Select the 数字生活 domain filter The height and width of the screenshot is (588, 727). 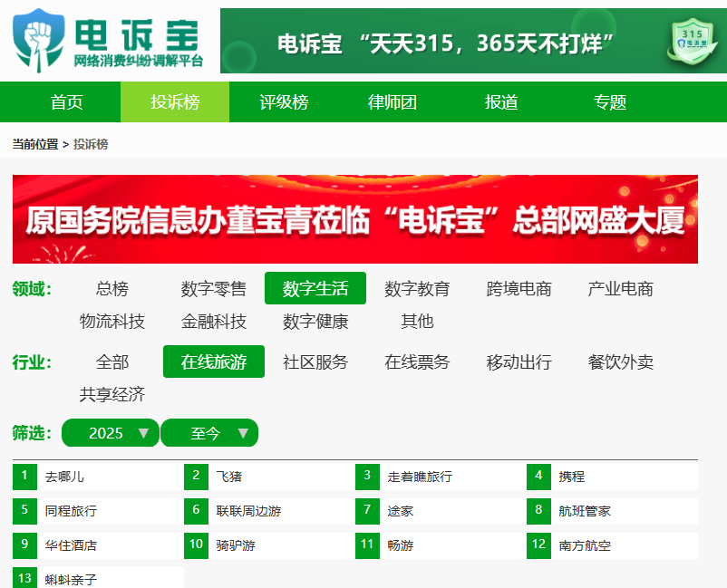pyautogui.click(x=315, y=288)
